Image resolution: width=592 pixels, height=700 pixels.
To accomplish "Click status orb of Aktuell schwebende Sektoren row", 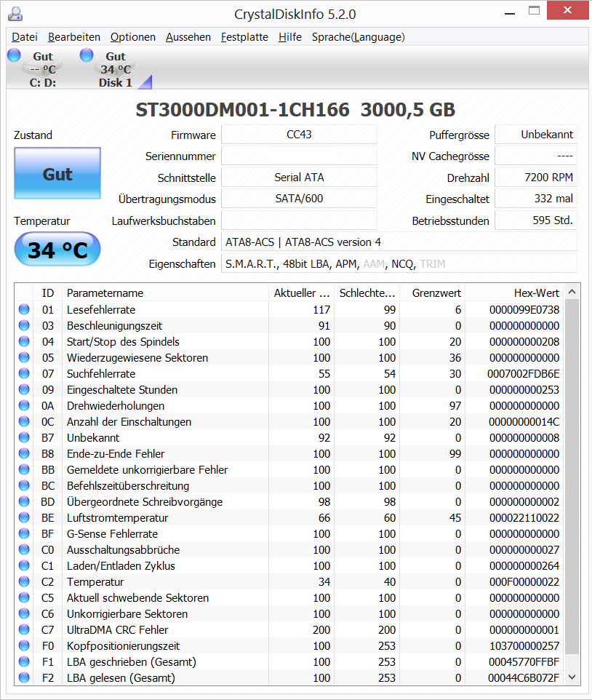I will coord(24,598).
